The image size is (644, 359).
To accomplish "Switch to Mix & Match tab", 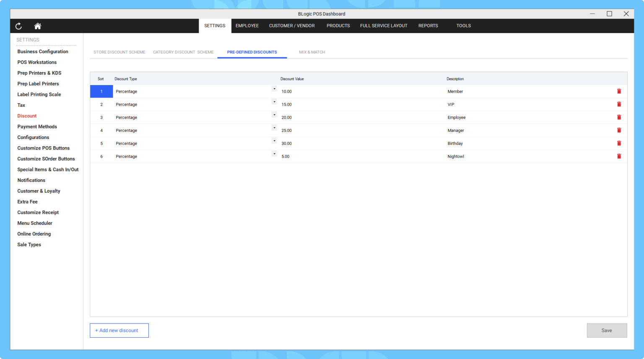I will pyautogui.click(x=312, y=52).
